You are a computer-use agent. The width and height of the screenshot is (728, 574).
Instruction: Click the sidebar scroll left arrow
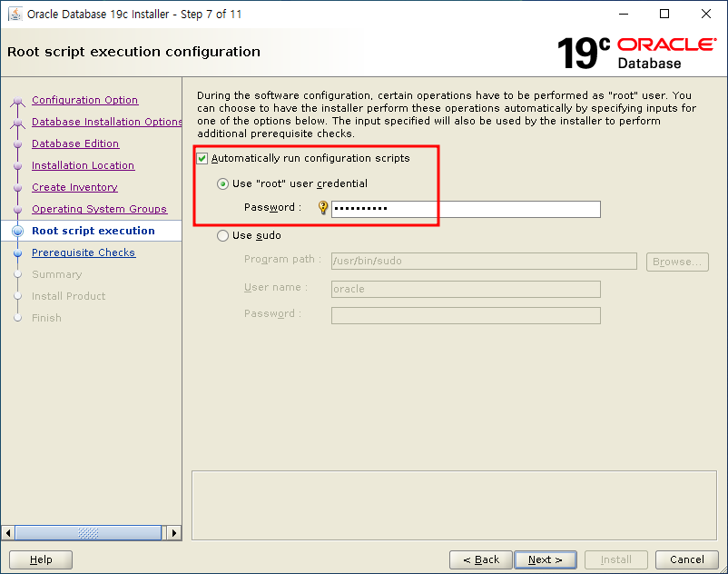8,532
